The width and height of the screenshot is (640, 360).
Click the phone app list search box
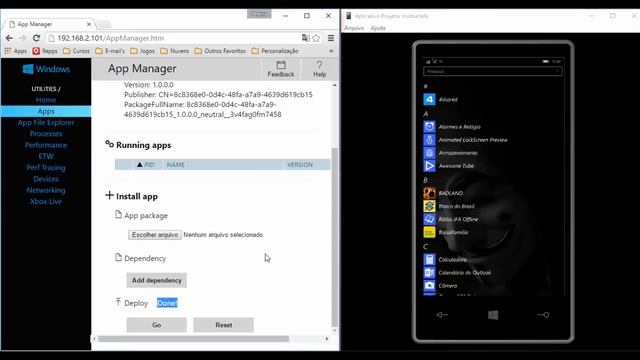coord(493,71)
